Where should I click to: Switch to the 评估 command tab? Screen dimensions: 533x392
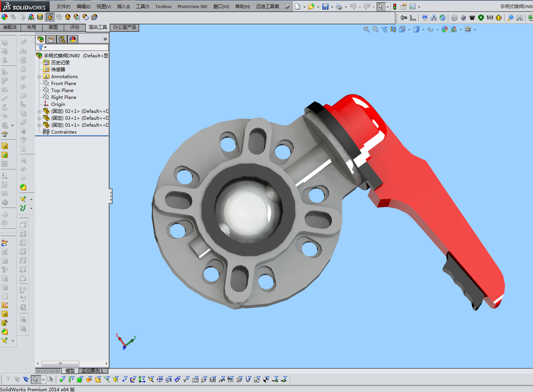75,27
